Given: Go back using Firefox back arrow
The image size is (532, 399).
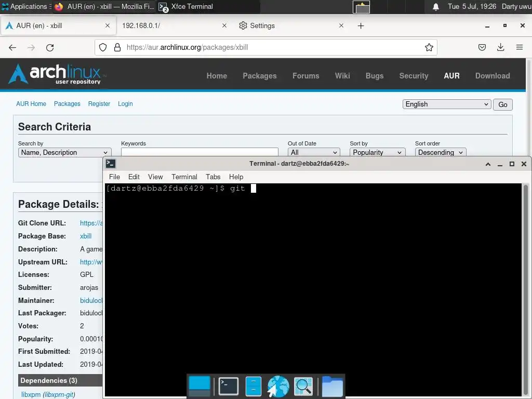Looking at the screenshot, I should [x=12, y=47].
